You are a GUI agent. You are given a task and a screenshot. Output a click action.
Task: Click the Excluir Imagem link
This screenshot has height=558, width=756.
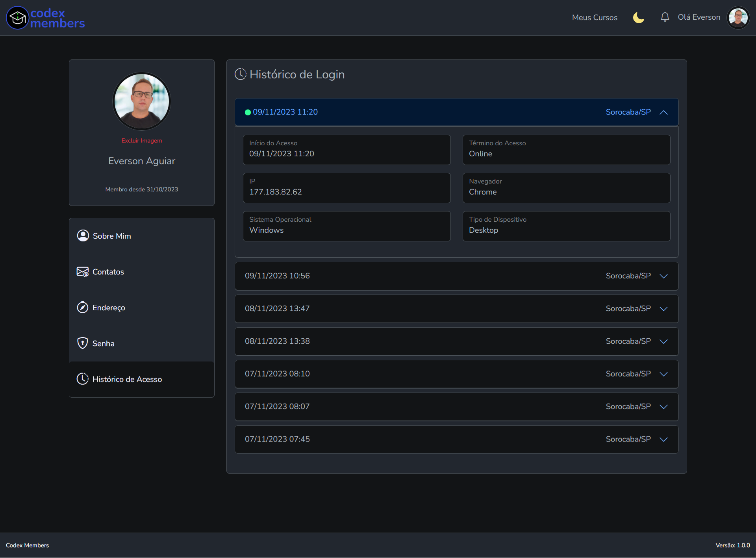tap(141, 140)
